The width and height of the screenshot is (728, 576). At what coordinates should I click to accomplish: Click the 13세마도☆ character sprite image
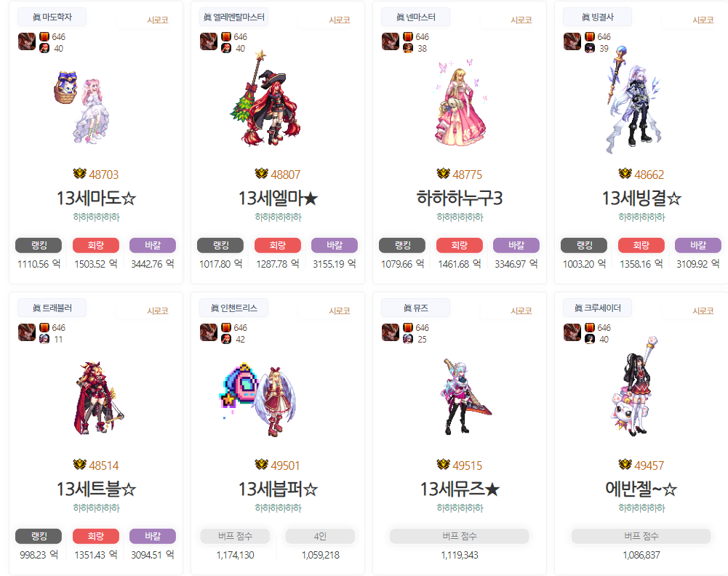pyautogui.click(x=84, y=107)
